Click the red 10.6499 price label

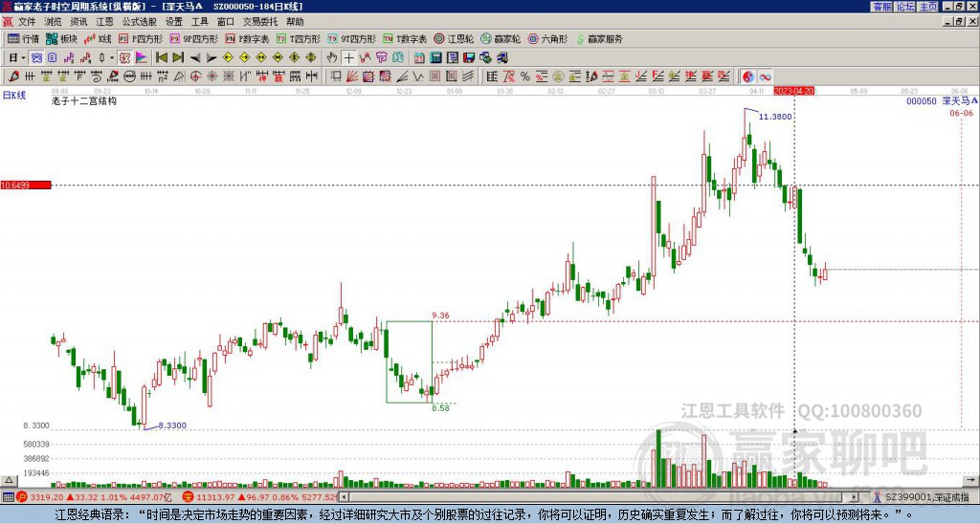tap(25, 186)
